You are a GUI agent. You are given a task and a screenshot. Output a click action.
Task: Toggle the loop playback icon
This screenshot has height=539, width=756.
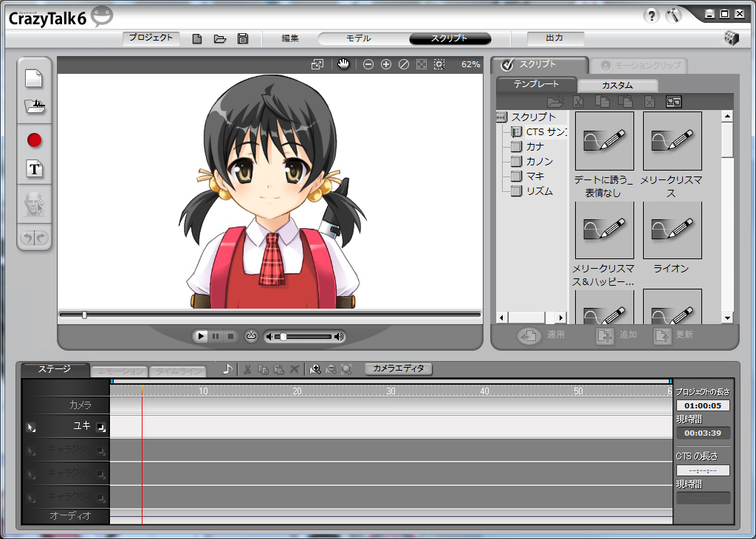click(251, 335)
